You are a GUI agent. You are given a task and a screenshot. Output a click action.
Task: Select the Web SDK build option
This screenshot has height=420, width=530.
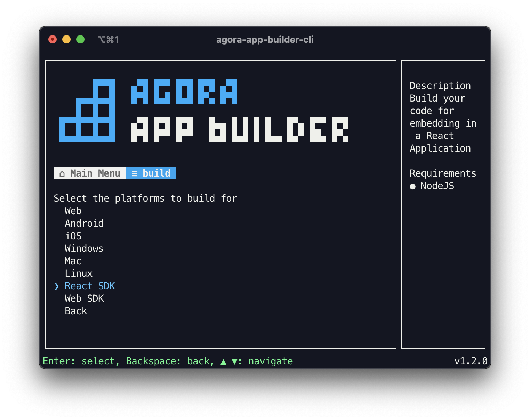(x=84, y=299)
